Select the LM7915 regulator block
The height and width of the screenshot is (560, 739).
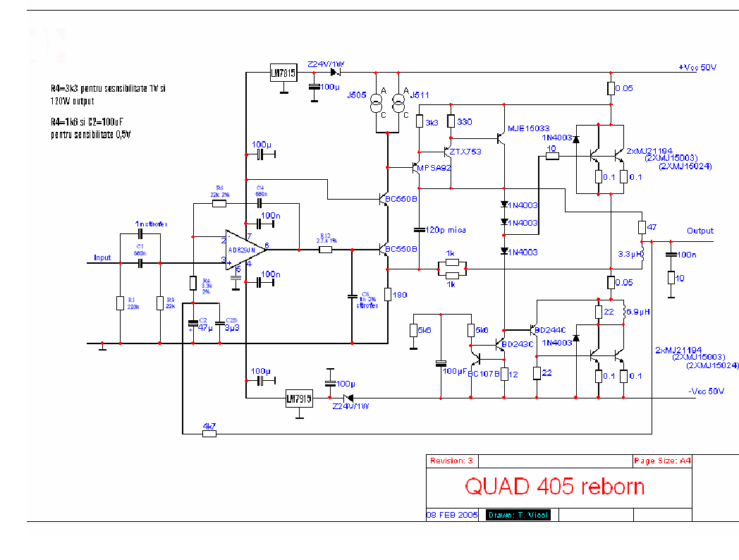coord(299,398)
